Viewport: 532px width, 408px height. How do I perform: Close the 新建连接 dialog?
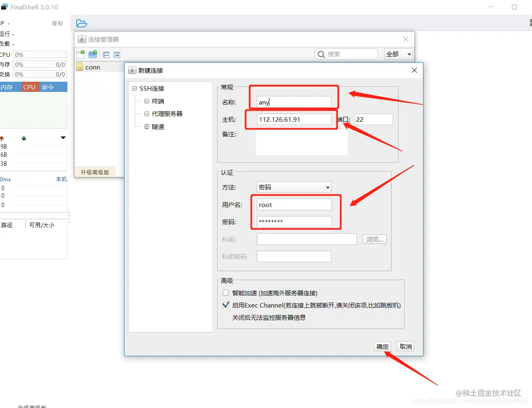(414, 70)
